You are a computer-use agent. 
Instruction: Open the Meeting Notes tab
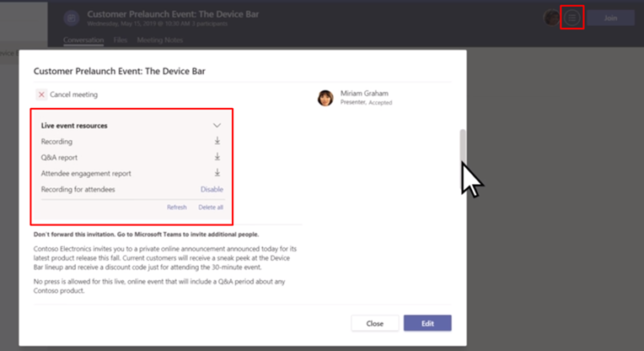click(160, 40)
